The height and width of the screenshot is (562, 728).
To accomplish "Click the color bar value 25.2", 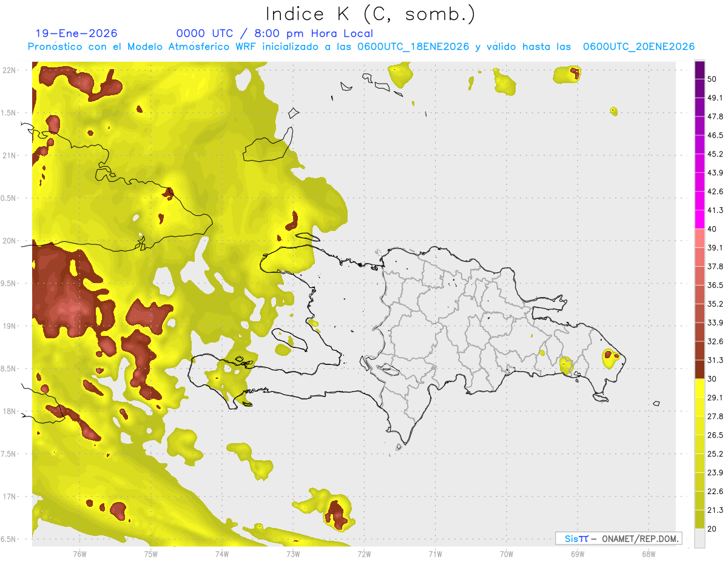I will (x=715, y=454).
